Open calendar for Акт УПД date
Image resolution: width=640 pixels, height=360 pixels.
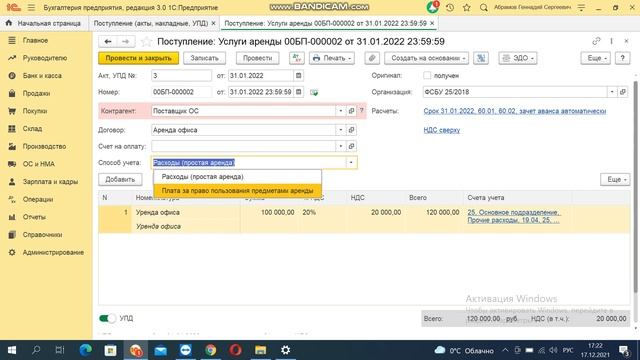click(298, 76)
